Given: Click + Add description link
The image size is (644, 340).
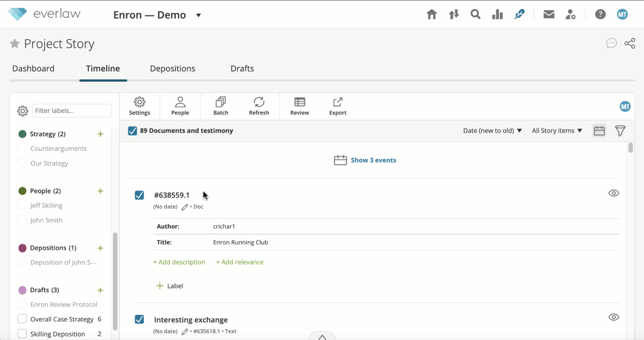Looking at the screenshot, I should pyautogui.click(x=179, y=262).
